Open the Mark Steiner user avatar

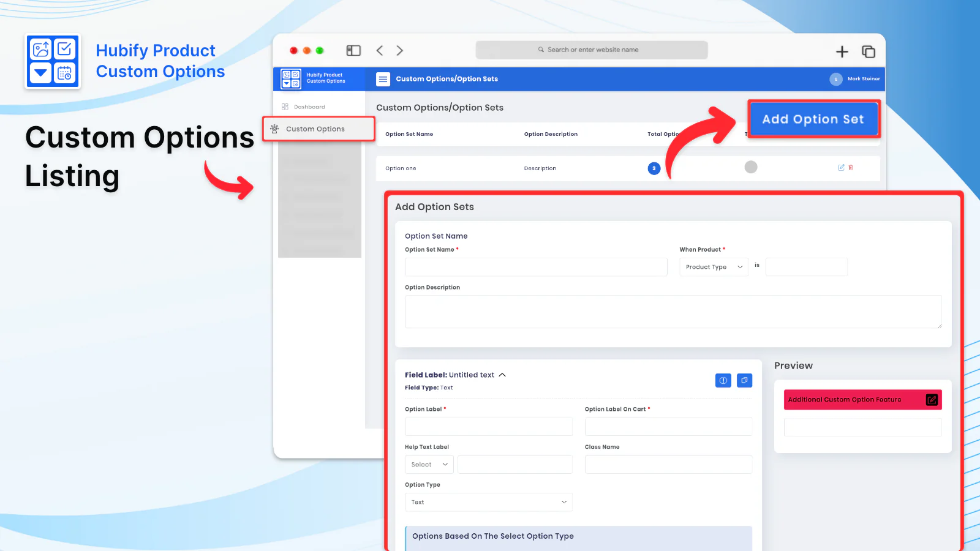(x=835, y=79)
